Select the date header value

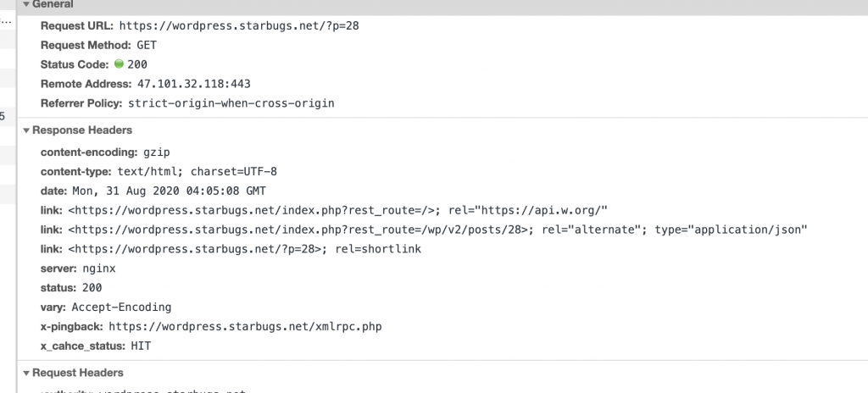tap(170, 191)
